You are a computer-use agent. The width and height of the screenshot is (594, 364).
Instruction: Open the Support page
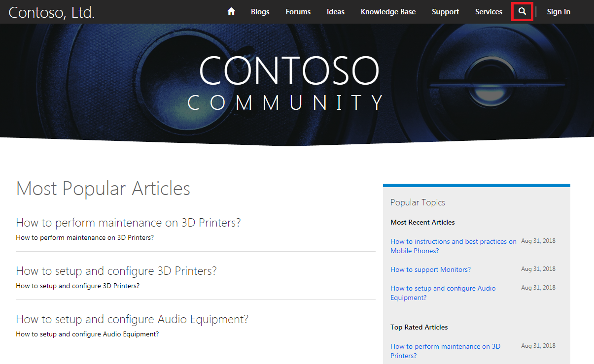(446, 12)
